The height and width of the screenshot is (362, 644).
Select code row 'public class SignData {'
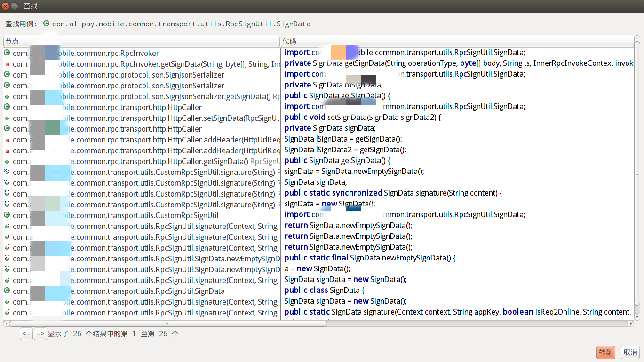457,290
